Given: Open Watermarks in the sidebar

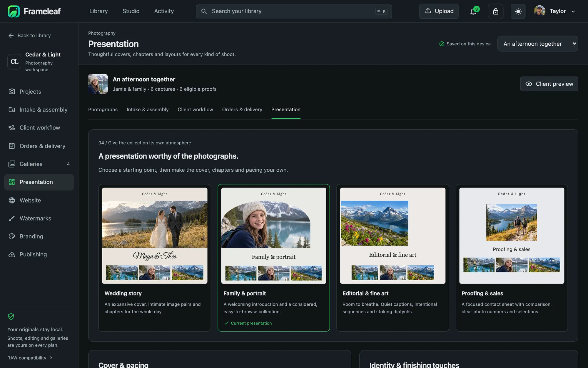Looking at the screenshot, I should pyautogui.click(x=39, y=218).
